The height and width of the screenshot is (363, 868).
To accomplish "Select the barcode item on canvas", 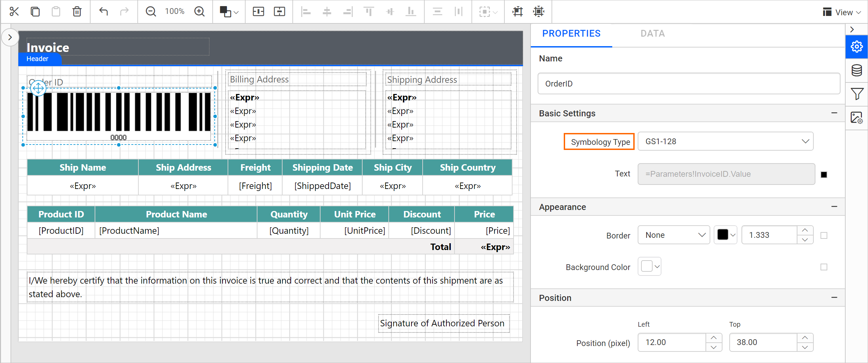I will [x=119, y=116].
